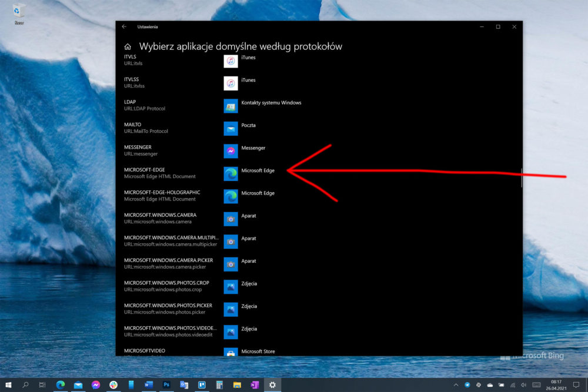Click Settings gear on taskbar
Image resolution: width=588 pixels, height=392 pixels.
click(273, 385)
